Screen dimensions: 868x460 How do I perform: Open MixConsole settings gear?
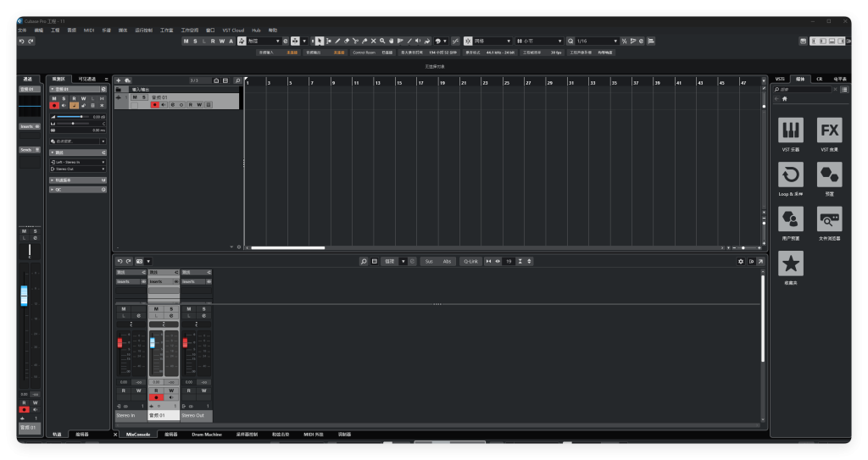coord(741,261)
